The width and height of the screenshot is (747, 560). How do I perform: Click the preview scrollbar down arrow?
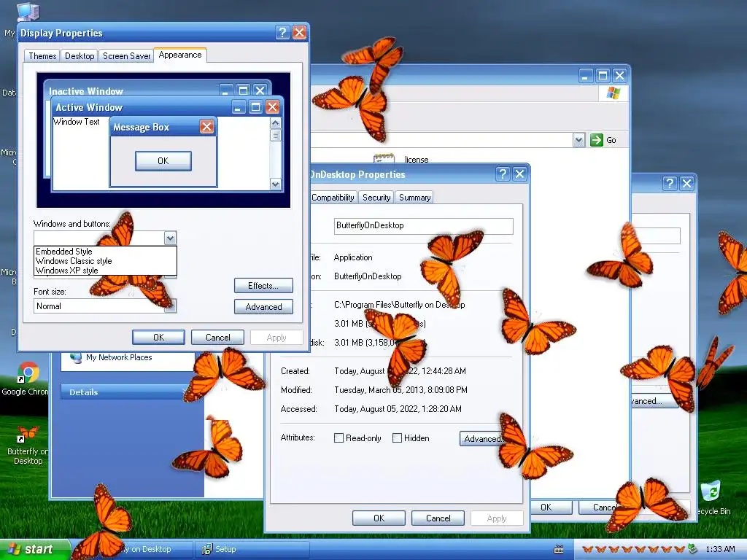[x=275, y=184]
